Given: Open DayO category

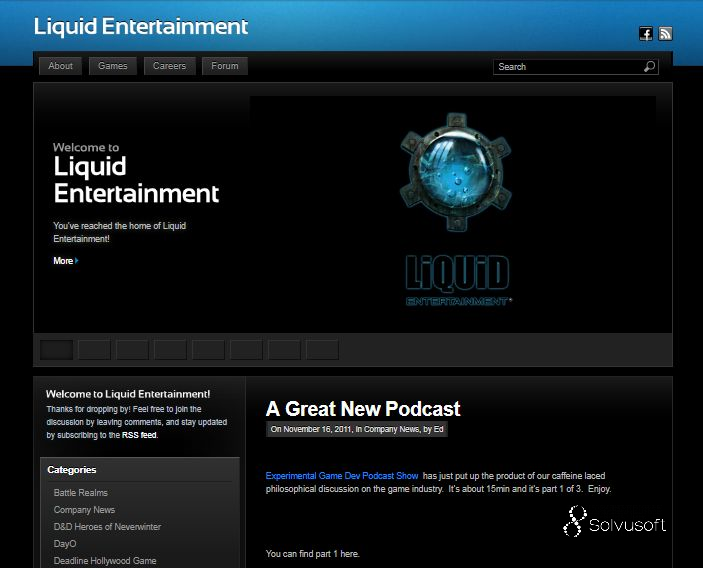Looking at the screenshot, I should (x=65, y=544).
